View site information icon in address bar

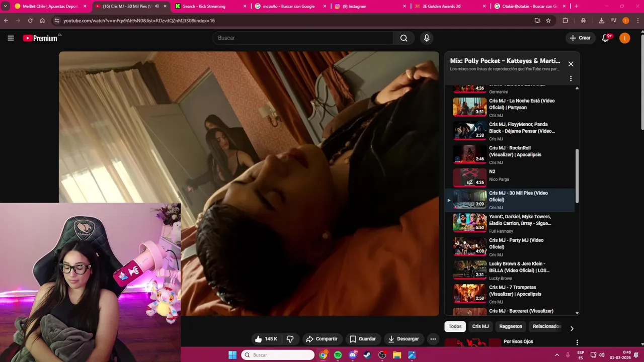tap(57, 21)
